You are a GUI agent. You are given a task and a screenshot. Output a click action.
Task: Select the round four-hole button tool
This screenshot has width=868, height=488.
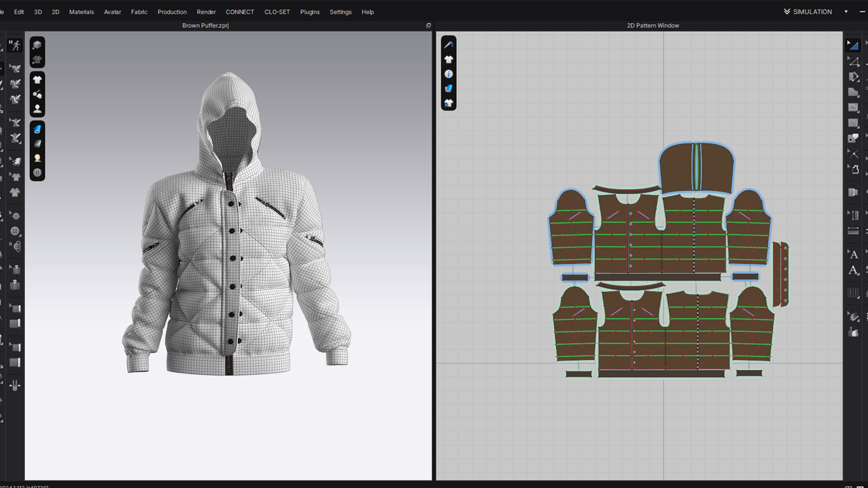pyautogui.click(x=15, y=231)
